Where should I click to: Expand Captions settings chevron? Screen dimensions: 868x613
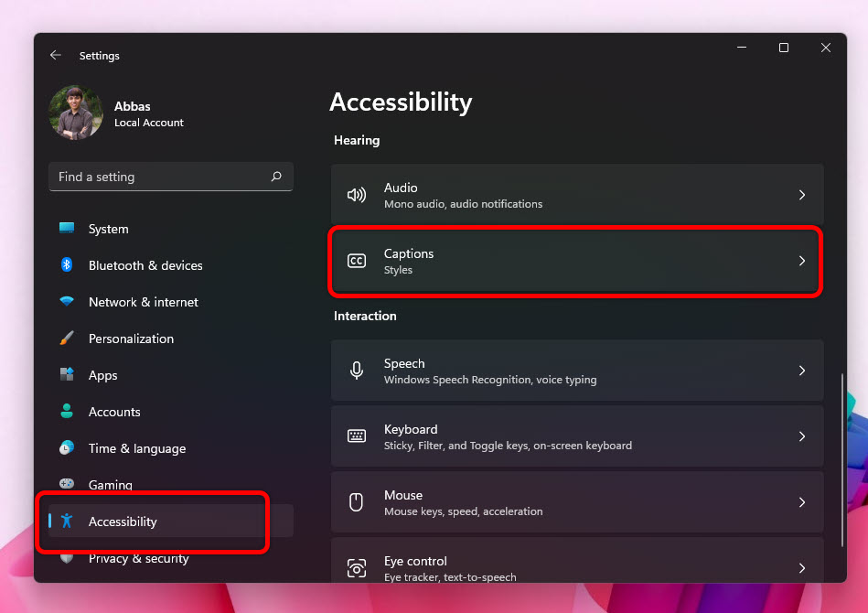801,260
